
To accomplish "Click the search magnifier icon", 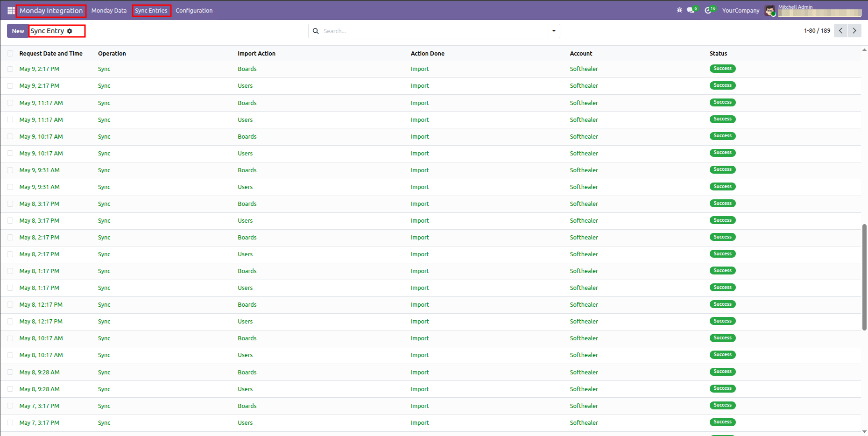I will point(316,31).
